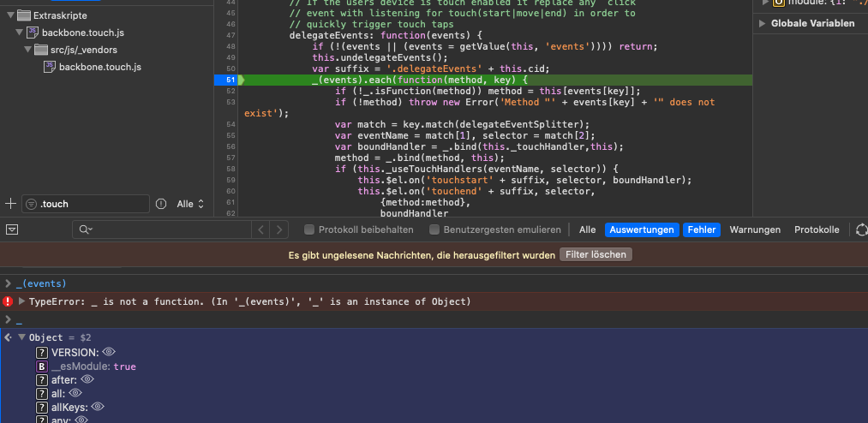Reveal the 'after' property value via eye icon

[x=87, y=379]
